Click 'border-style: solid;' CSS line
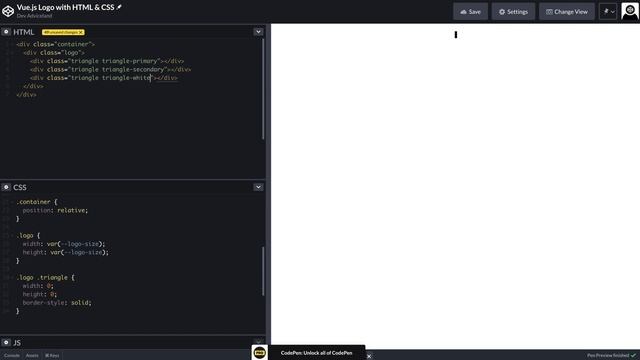 [57, 302]
